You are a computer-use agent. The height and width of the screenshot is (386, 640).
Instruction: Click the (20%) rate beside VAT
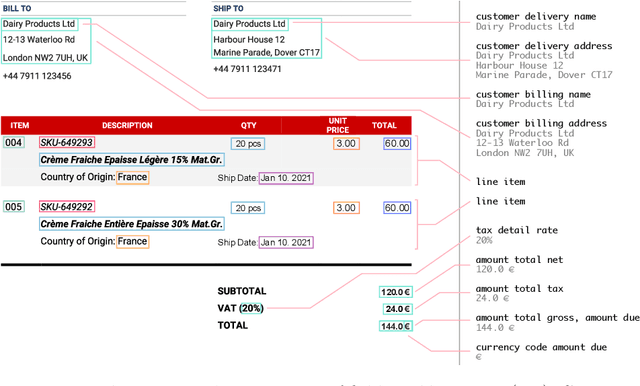coord(251,308)
